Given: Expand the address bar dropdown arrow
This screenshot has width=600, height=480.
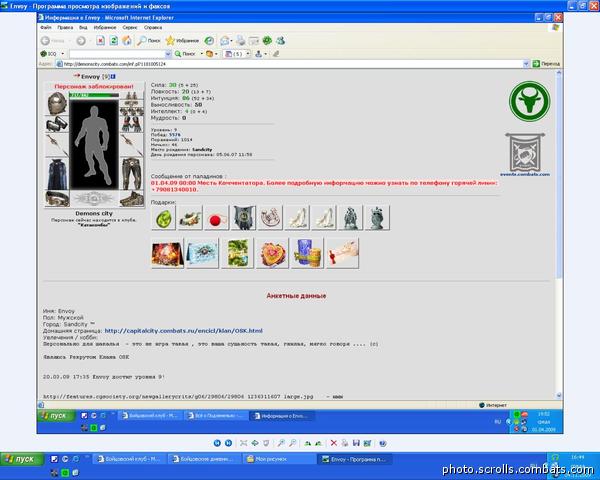Looking at the screenshot, I should tap(526, 64).
